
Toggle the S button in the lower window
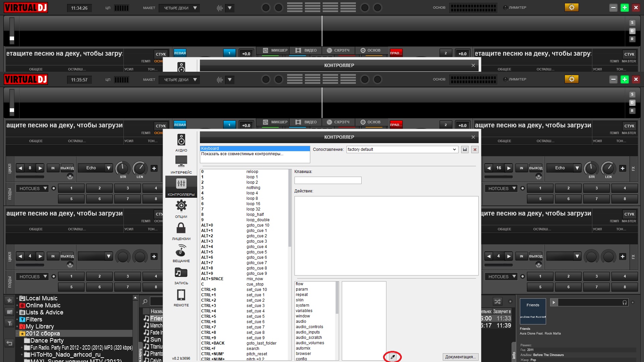(x=632, y=95)
